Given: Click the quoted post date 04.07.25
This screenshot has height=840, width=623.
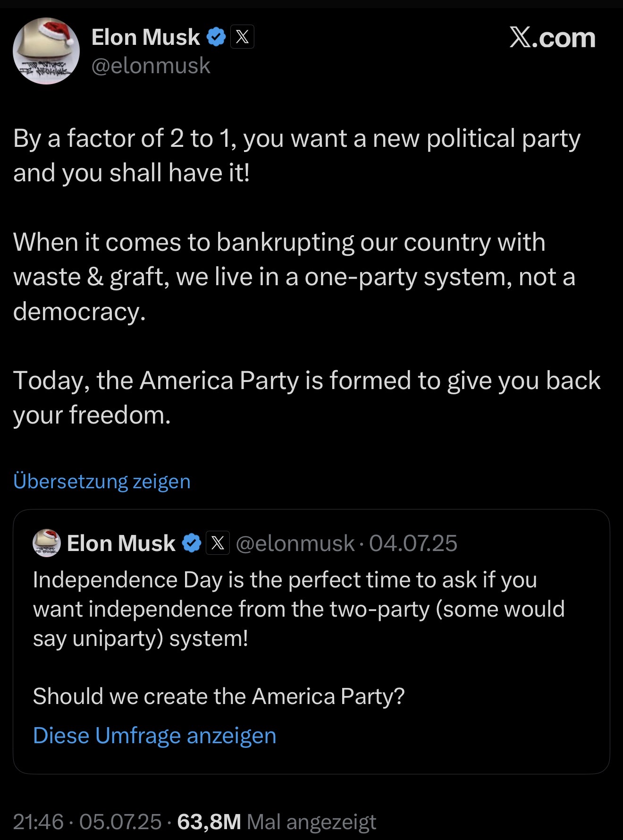Looking at the screenshot, I should 413,543.
